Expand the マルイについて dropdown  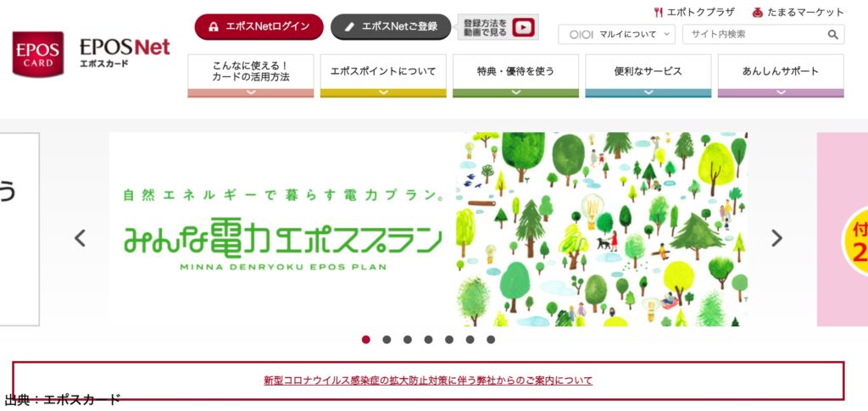coord(617,34)
